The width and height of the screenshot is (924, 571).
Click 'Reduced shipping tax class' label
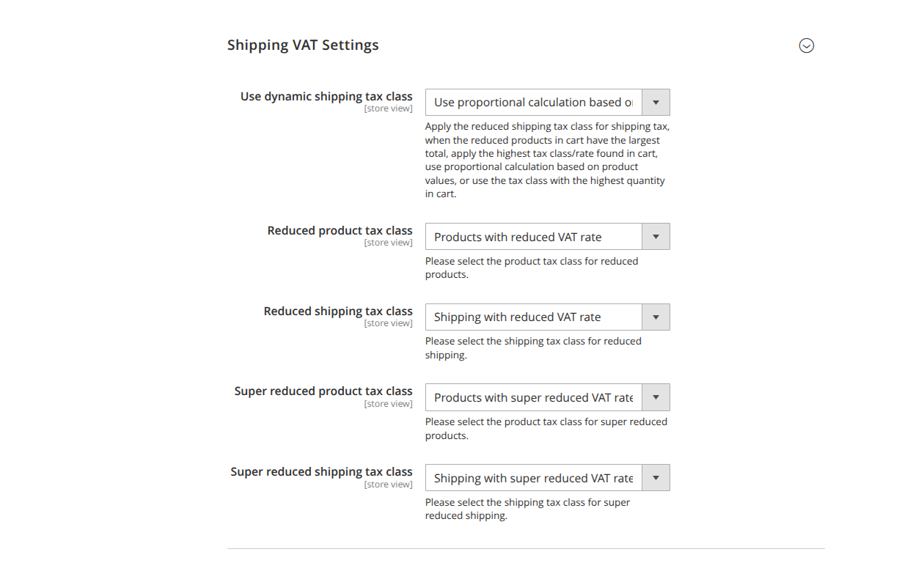(338, 312)
